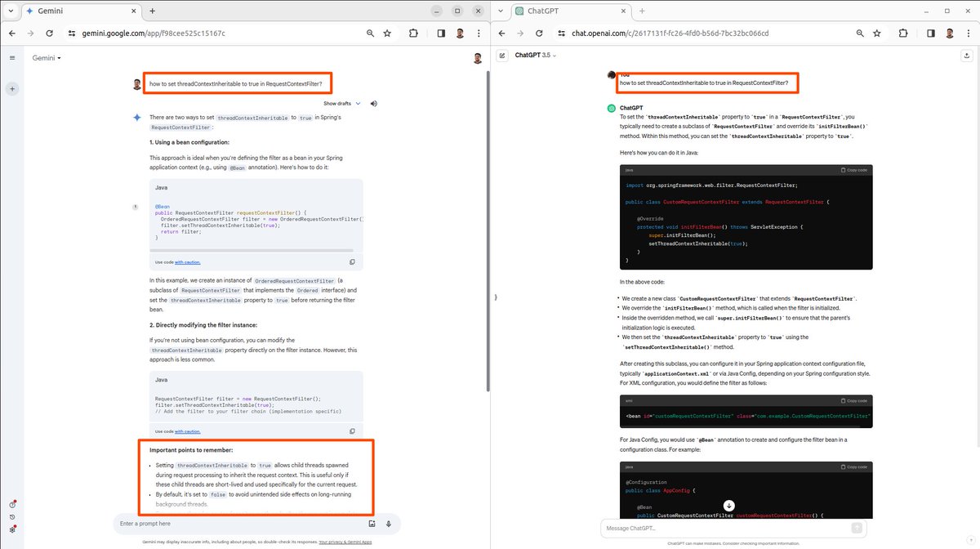Close the ChatGPT browser tab
Viewport: 980px width, 549px height.
tap(622, 11)
